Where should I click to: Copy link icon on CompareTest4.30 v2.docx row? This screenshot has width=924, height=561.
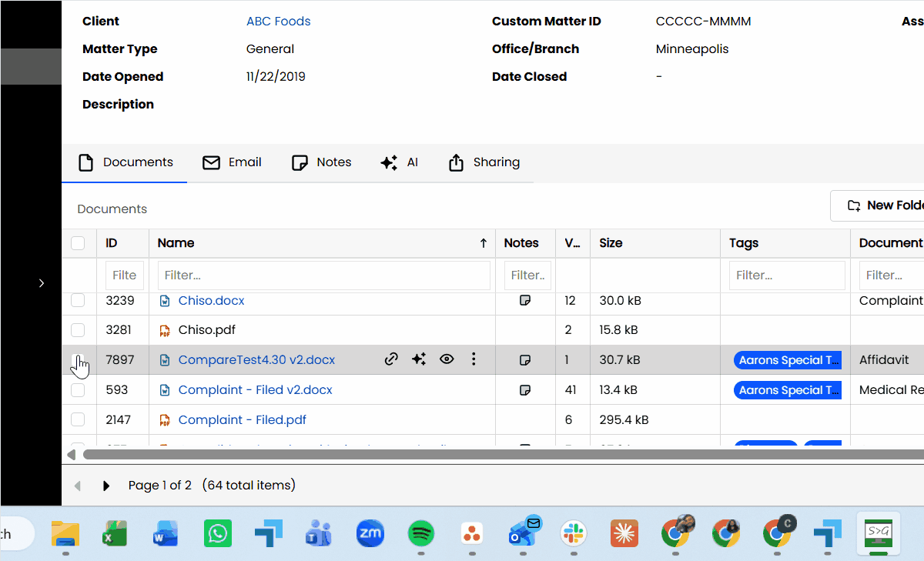[391, 359]
